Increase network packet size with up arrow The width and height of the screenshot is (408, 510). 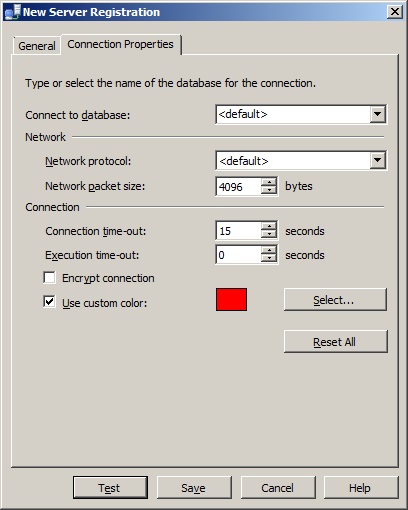[x=269, y=182]
